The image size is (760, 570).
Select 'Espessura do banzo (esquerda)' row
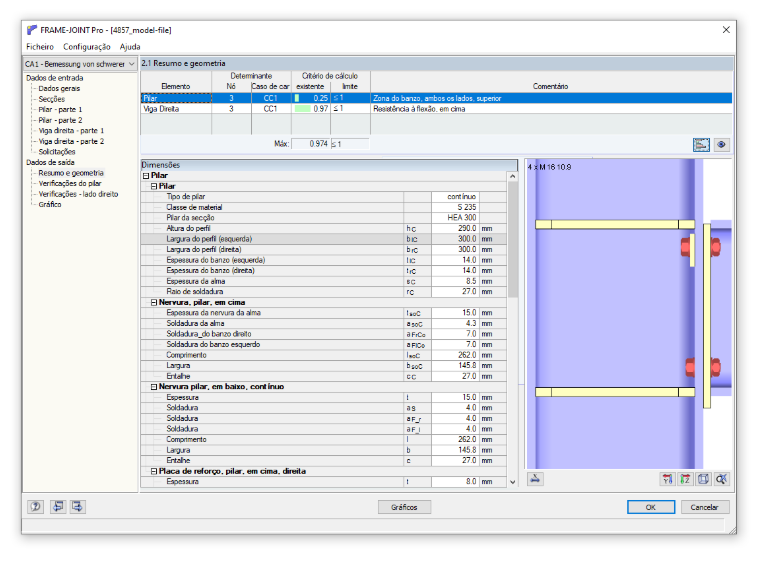click(x=324, y=260)
